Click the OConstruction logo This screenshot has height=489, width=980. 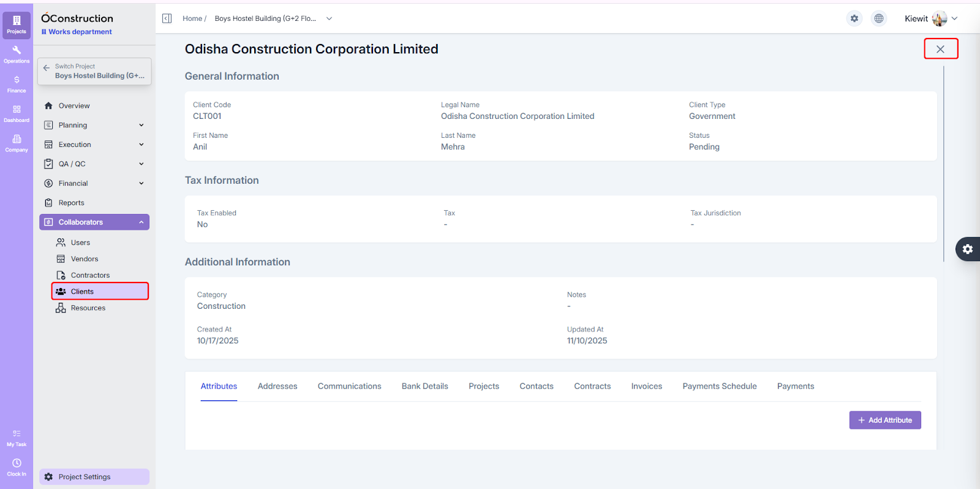coord(77,18)
